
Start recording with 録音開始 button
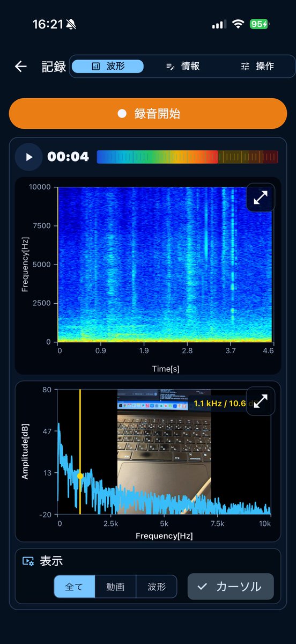(x=148, y=113)
